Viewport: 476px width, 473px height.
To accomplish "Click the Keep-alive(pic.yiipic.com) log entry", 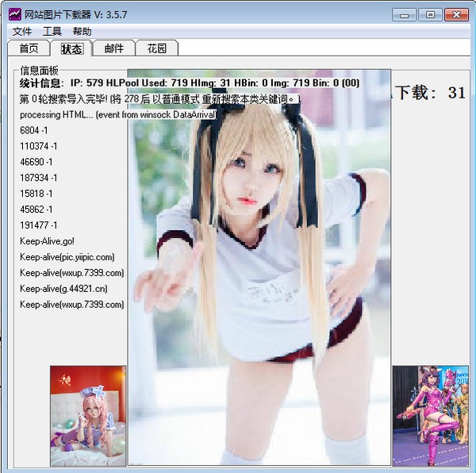I will click(x=67, y=257).
